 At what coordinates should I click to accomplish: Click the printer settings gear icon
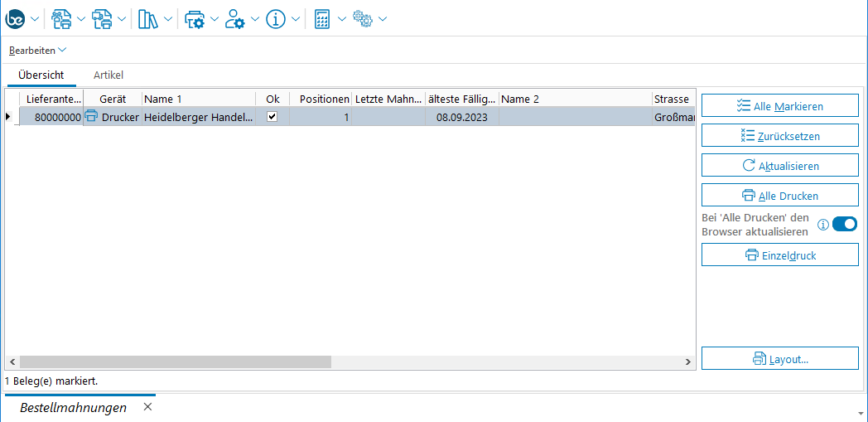coord(194,18)
